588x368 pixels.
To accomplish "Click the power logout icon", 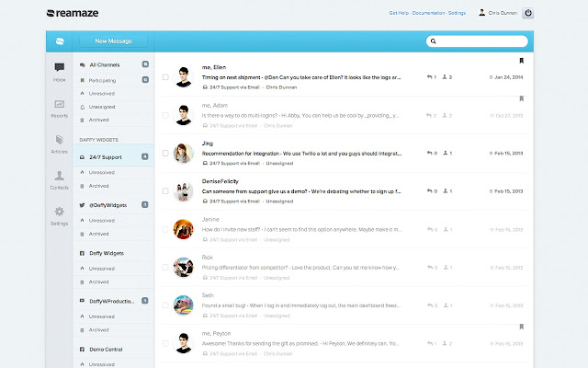I will coord(528,13).
